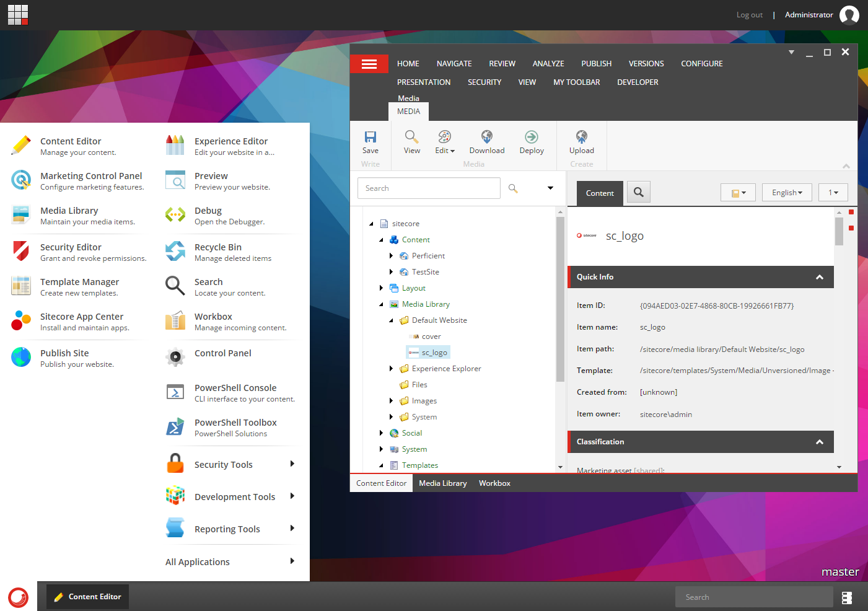868x611 pixels.
Task: Click the taskbar Search input field
Action: 754,597
